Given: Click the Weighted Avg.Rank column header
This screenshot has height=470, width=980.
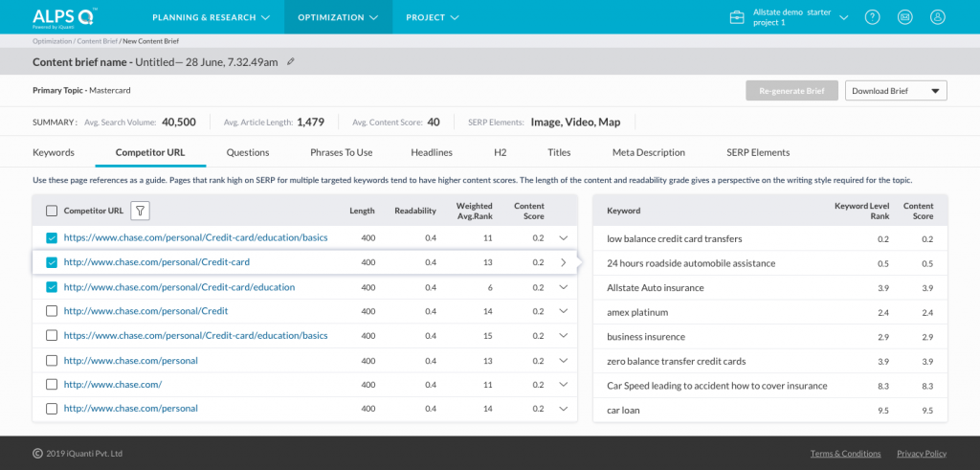Looking at the screenshot, I should [x=474, y=211].
